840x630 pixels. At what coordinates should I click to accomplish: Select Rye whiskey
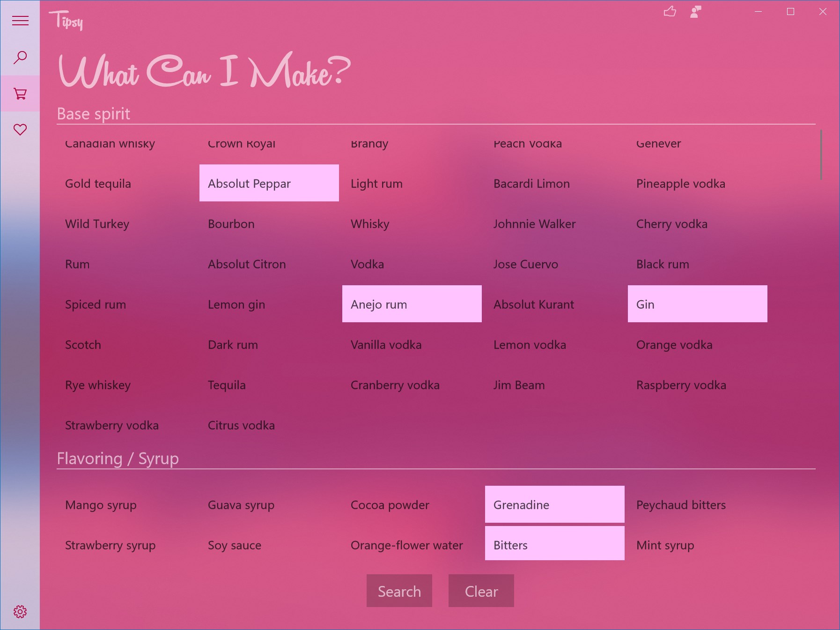coord(126,385)
